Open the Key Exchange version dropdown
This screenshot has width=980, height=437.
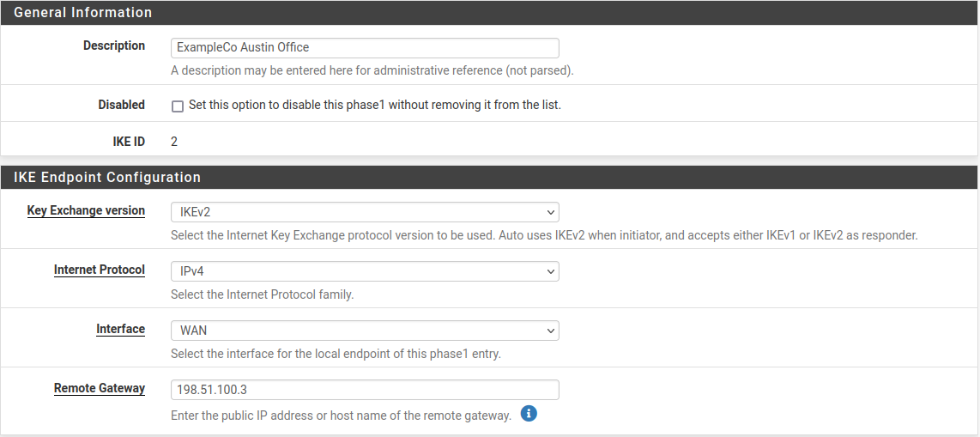pos(365,212)
